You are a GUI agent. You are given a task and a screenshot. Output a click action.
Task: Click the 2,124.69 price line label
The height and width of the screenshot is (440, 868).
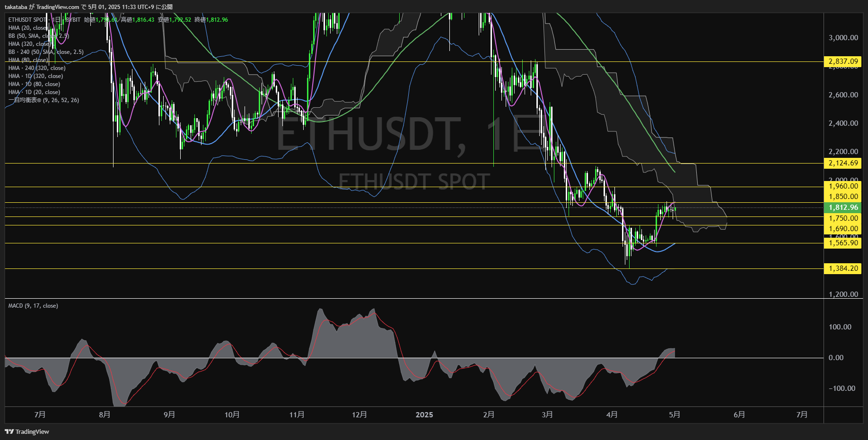843,164
